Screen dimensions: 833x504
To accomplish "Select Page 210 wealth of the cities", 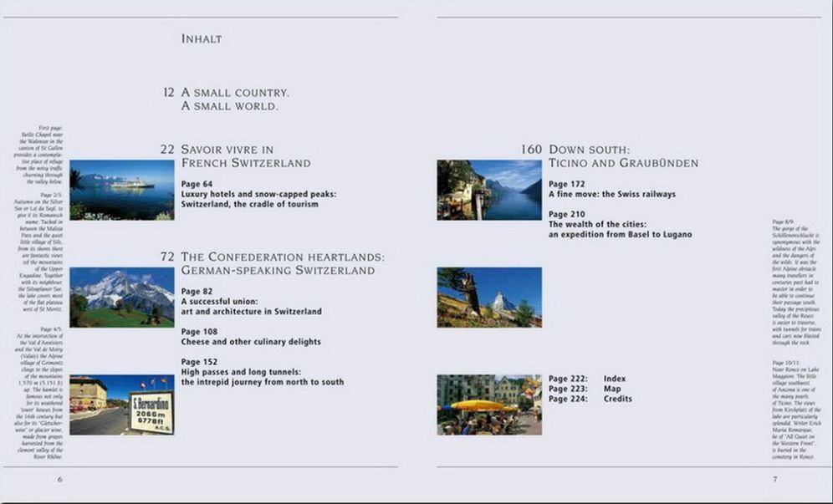I will (x=620, y=224).
